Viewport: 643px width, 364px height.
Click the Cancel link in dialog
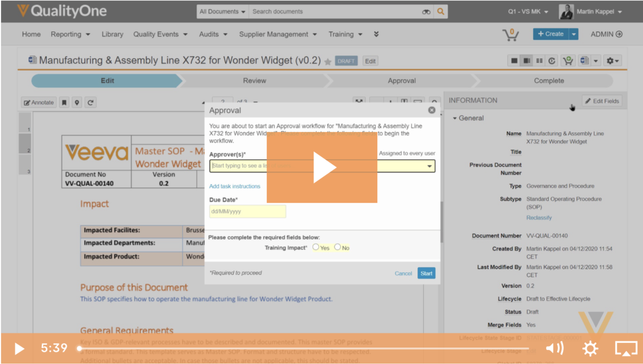403,273
